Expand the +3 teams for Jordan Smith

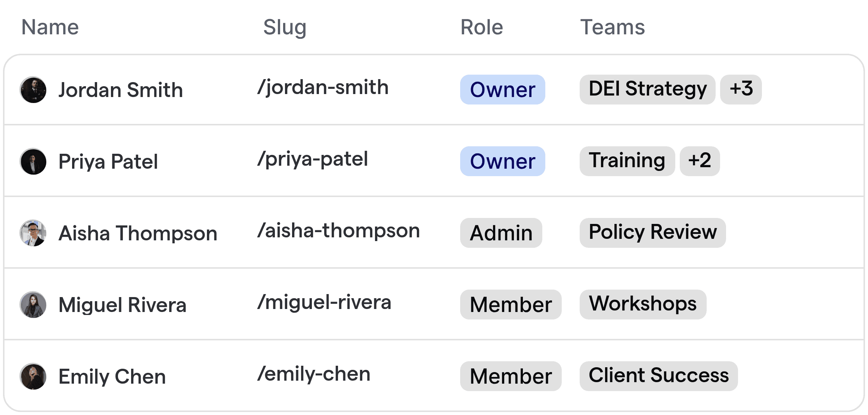tap(741, 89)
